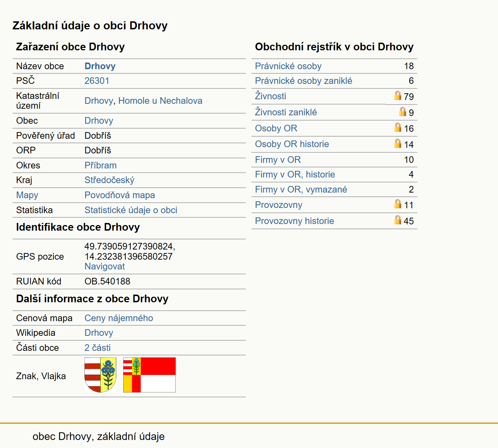Click footer text obec Drhovy, základní údaje
Screen dimensions: 498x448
tap(98, 436)
